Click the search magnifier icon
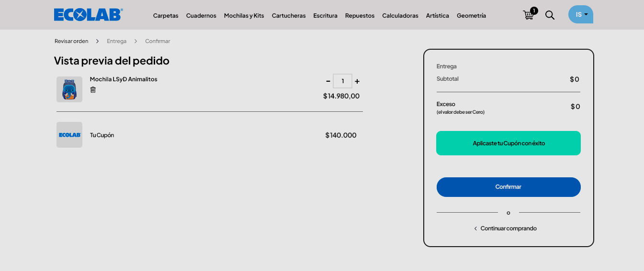644x271 pixels. [x=550, y=15]
